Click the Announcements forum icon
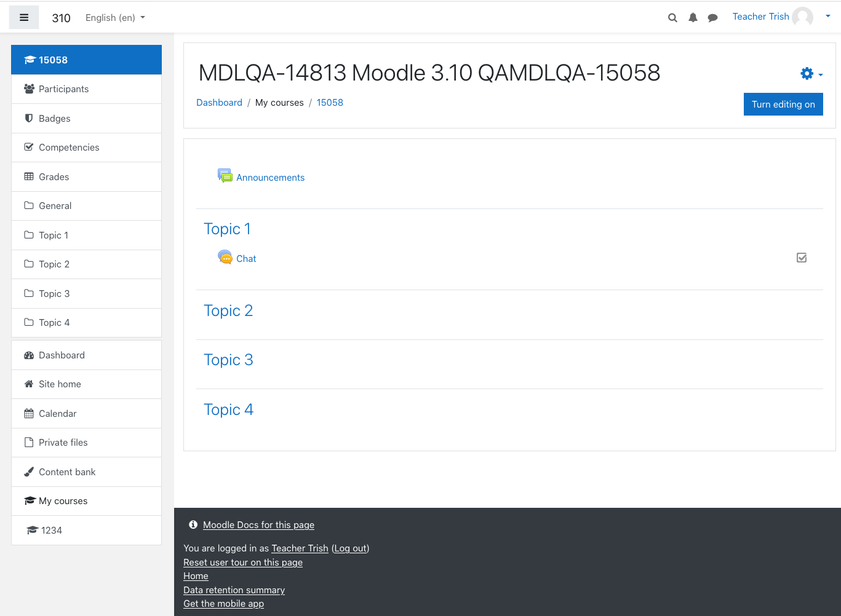 [225, 176]
